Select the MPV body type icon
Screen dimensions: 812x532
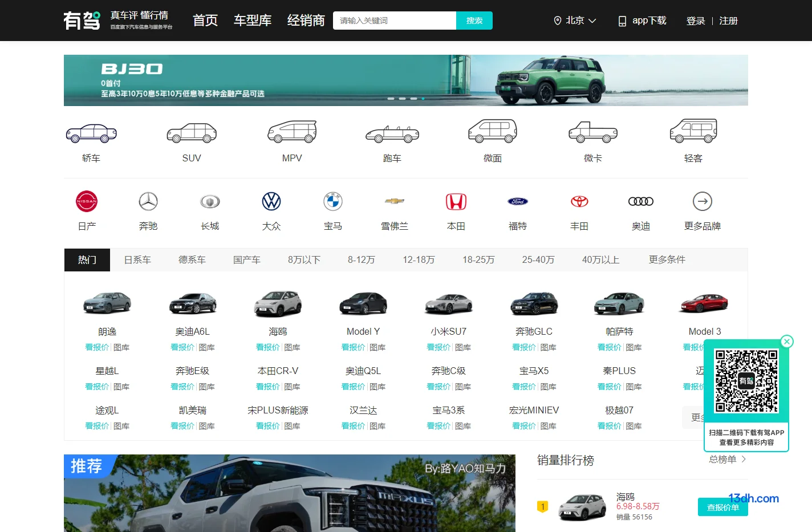292,132
